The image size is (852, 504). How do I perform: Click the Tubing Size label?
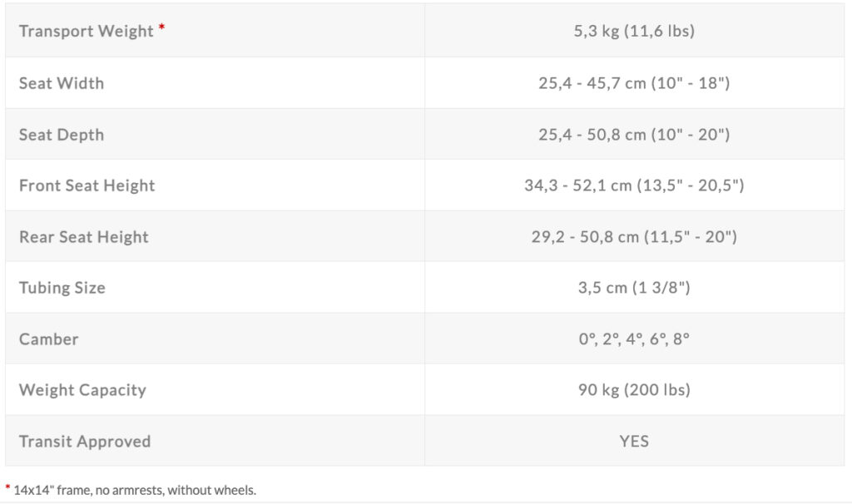point(62,288)
